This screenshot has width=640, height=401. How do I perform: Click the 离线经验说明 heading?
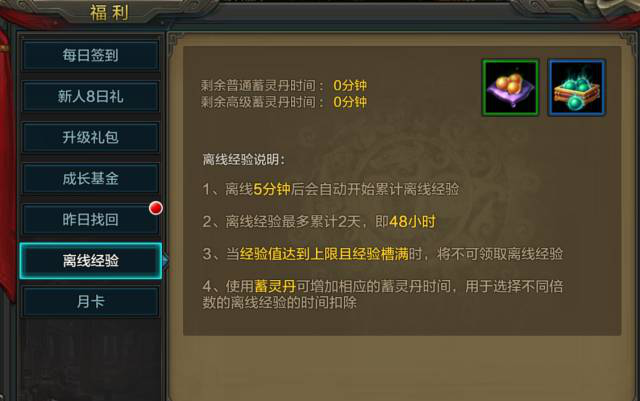pyautogui.click(x=244, y=160)
